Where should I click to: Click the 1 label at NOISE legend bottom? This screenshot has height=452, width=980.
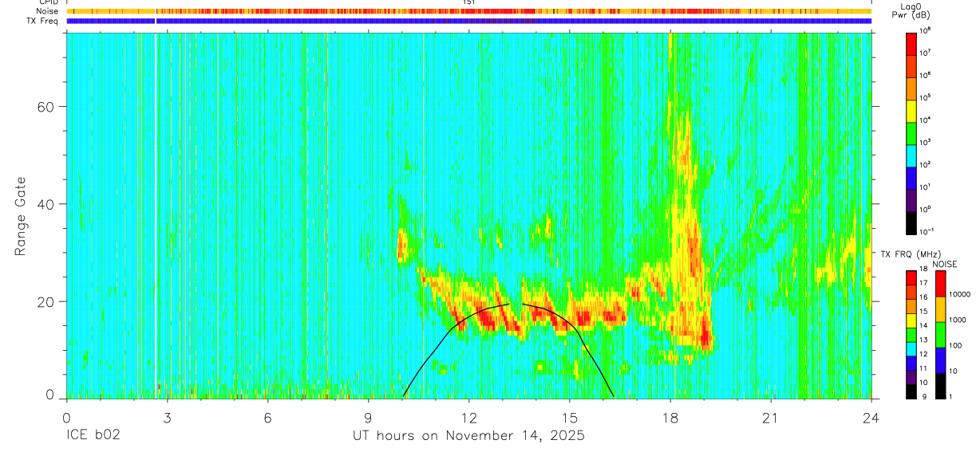coord(950,396)
